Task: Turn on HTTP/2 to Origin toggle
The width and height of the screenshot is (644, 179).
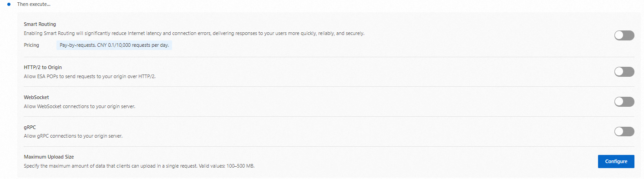Action: (x=624, y=72)
